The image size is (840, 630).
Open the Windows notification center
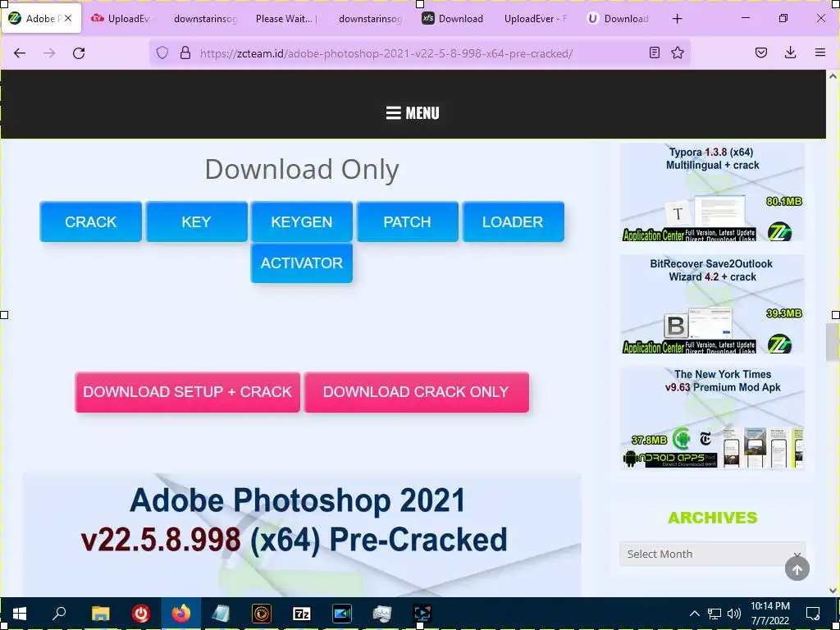coord(813,614)
